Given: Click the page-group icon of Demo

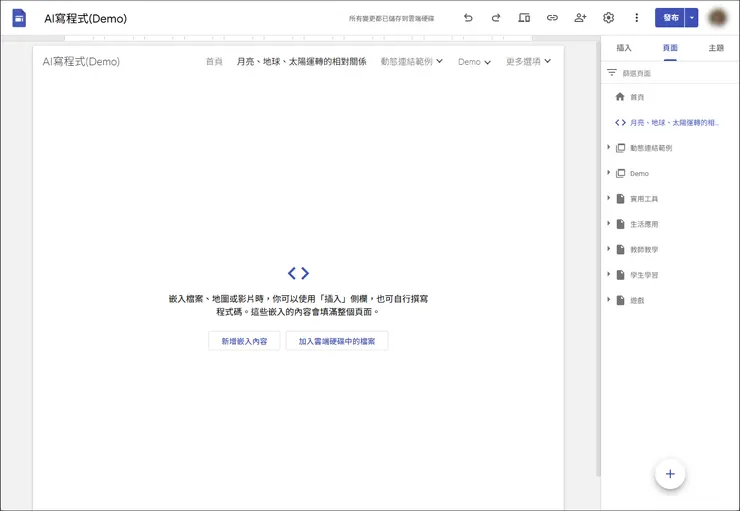Looking at the screenshot, I should [x=620, y=174].
